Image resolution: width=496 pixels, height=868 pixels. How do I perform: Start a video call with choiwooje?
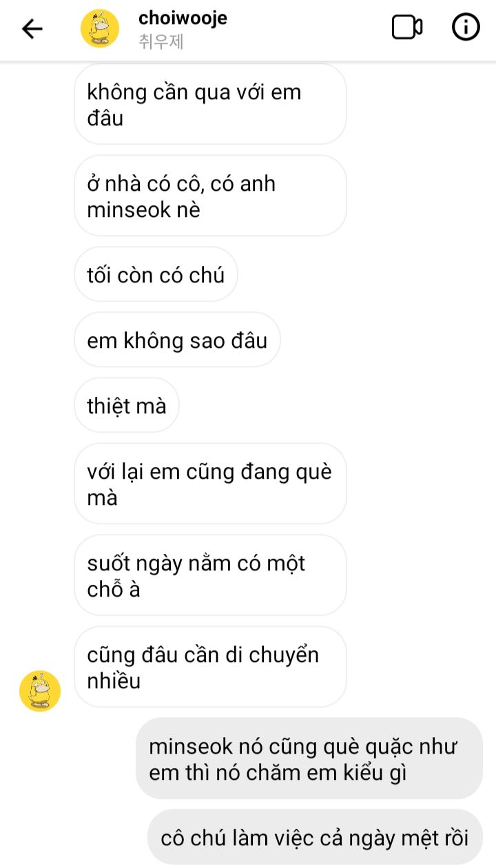coord(406,28)
